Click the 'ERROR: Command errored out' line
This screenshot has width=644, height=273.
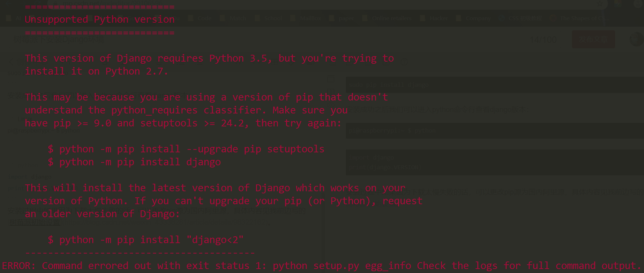coord(322,266)
